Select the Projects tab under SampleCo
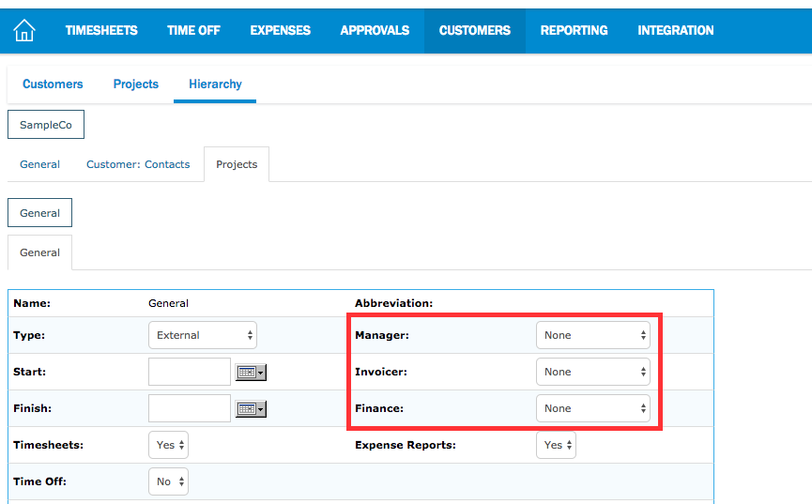 (x=237, y=164)
